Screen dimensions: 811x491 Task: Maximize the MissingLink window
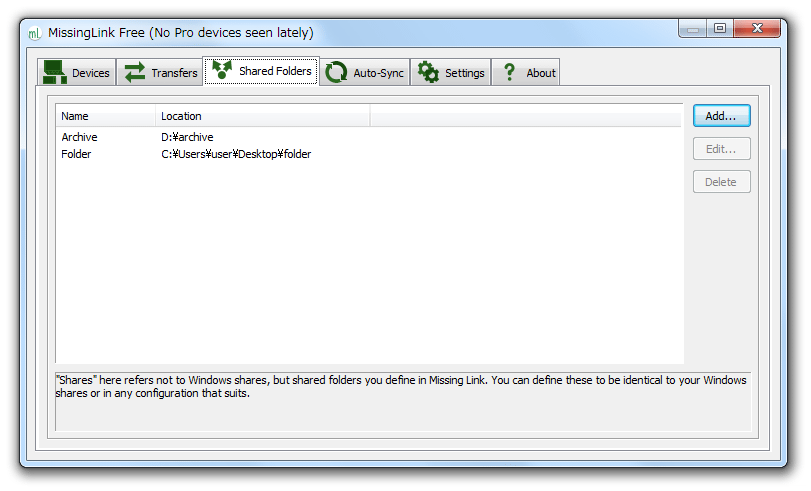point(720,28)
